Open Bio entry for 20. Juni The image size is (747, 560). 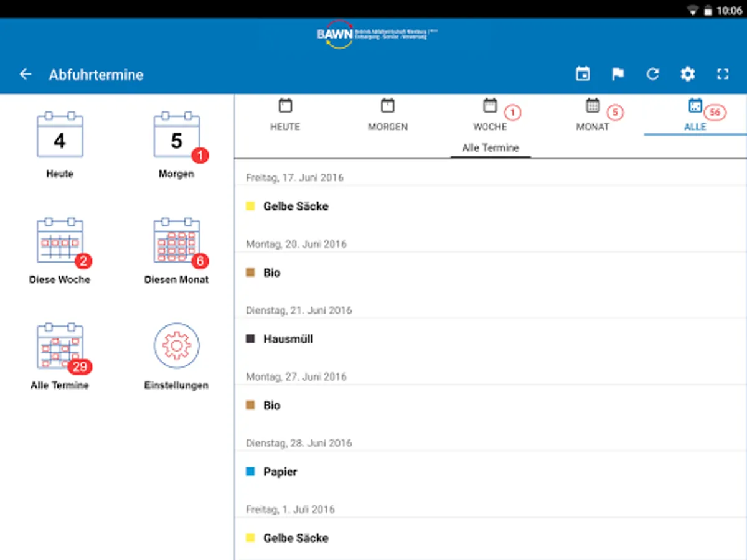pyautogui.click(x=491, y=273)
